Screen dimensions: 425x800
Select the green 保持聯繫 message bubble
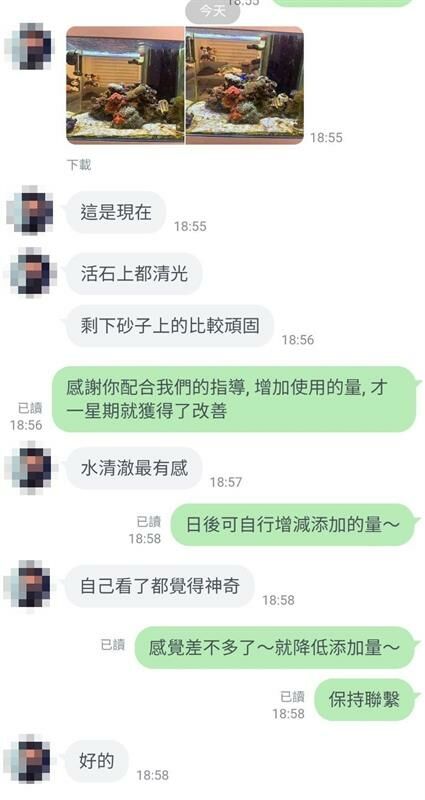(365, 699)
